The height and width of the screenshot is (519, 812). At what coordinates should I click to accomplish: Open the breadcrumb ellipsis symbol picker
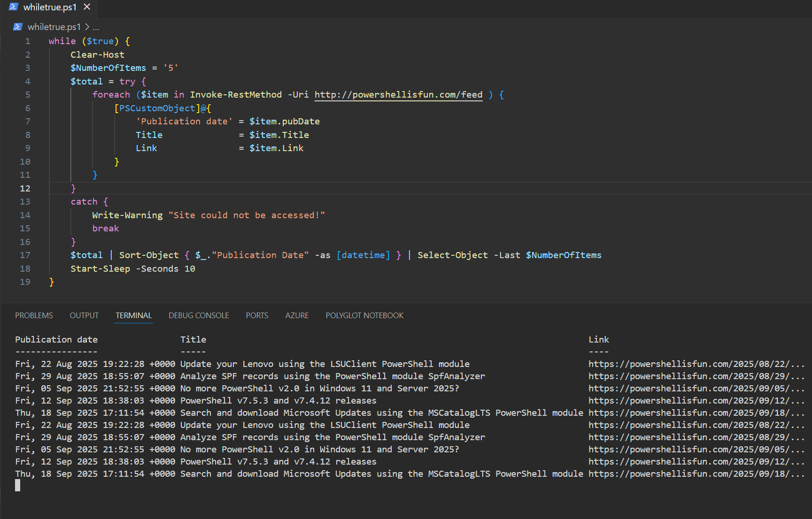pos(96,27)
